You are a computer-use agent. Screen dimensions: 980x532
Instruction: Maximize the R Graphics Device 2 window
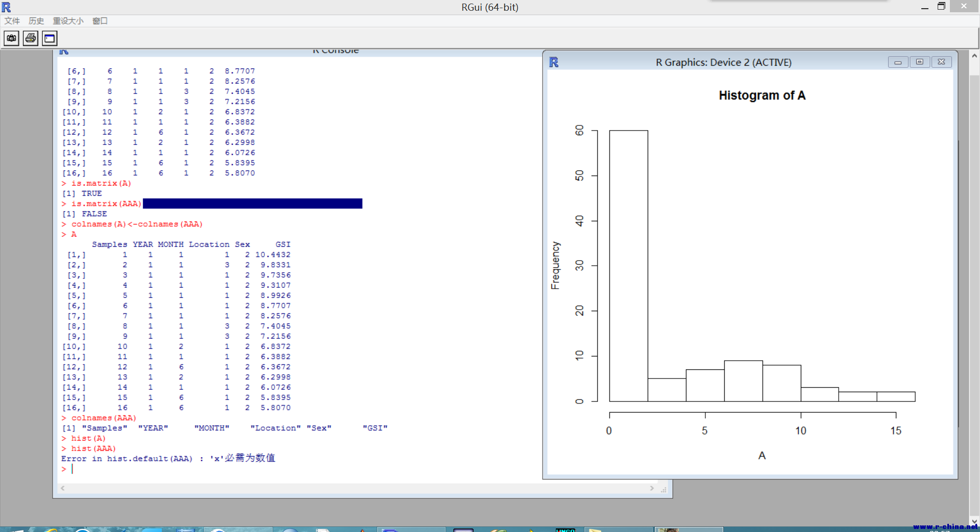[x=920, y=62]
